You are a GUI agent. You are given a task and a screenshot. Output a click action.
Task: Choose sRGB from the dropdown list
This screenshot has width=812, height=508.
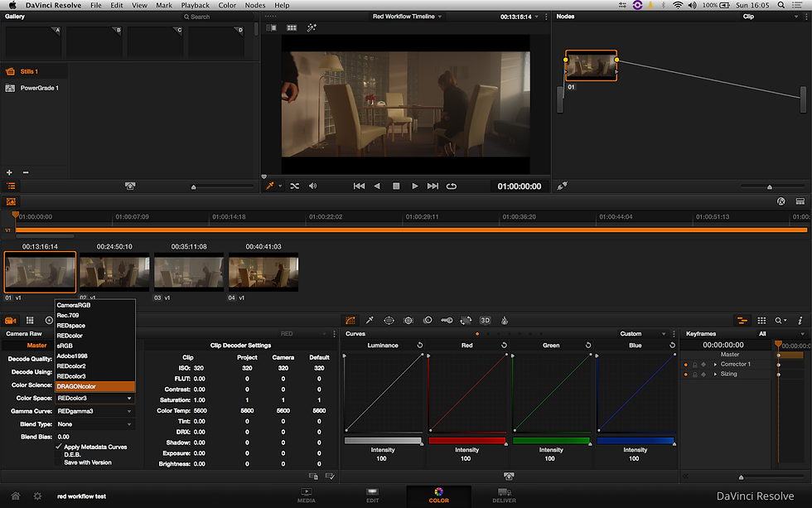[x=94, y=346]
